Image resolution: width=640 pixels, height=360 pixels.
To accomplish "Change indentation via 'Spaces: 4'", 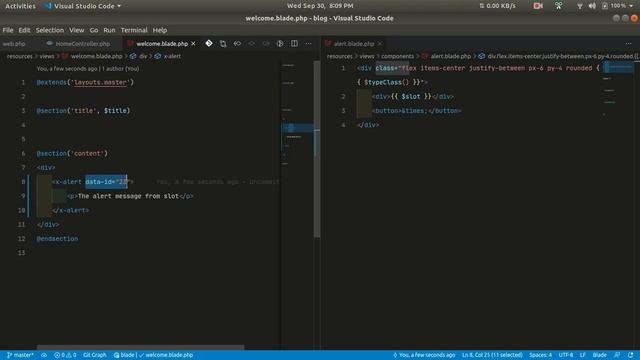I will click(540, 355).
